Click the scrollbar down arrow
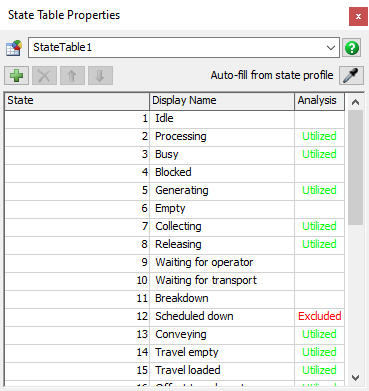This screenshot has width=369, height=391. pos(355,378)
